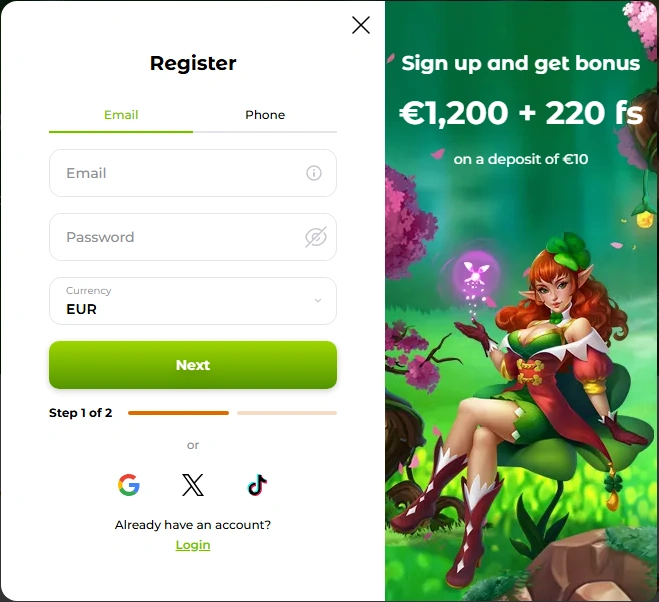Screen dimensions: 659x602
Task: Expand the Currency dropdown chevron
Action: click(318, 300)
